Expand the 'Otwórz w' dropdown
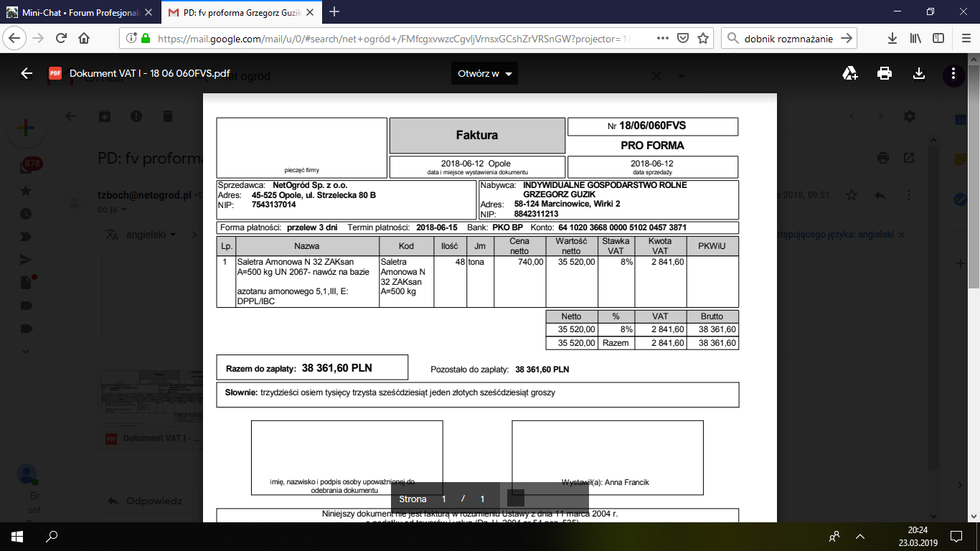980x551 pixels. pos(484,73)
